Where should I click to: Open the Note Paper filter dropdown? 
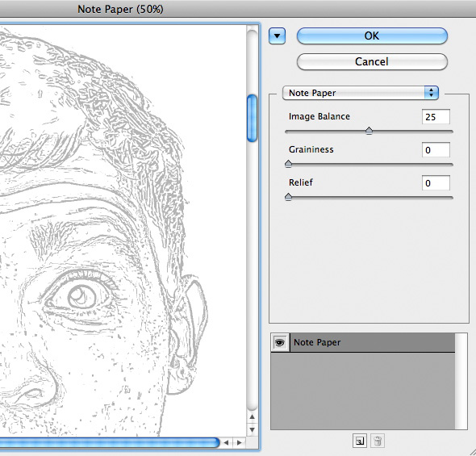click(x=361, y=93)
